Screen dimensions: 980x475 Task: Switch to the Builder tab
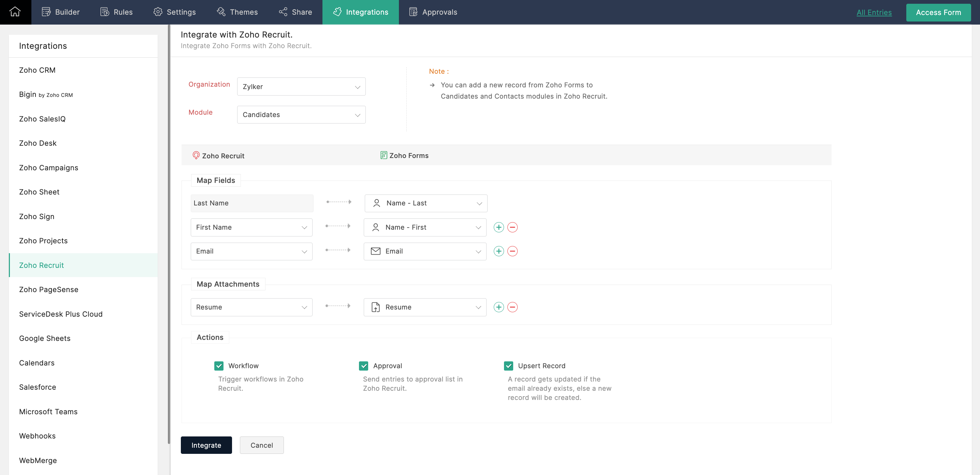[60, 12]
